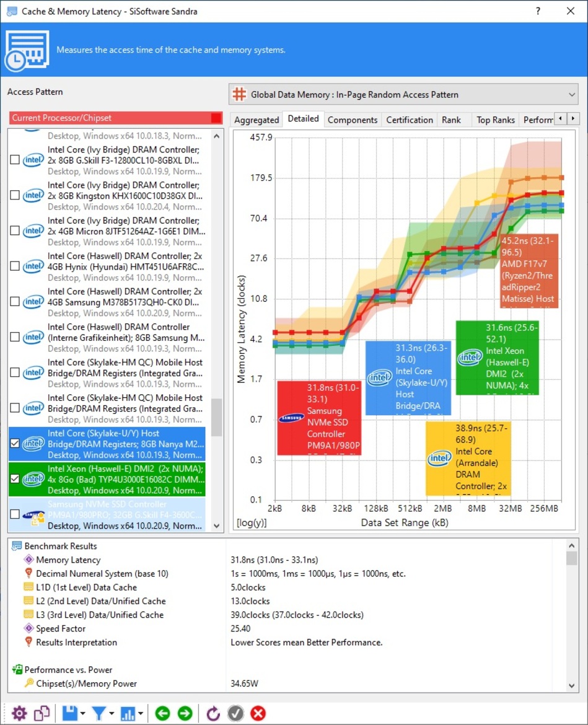Open the save icon dropdown arrow
This screenshot has height=725, width=588.
point(83,713)
